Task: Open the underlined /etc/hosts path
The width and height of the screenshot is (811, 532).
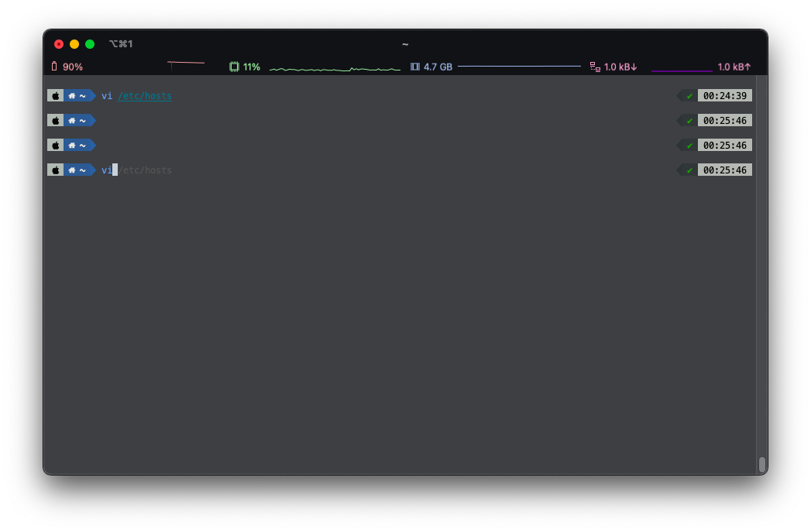Action: click(x=145, y=96)
